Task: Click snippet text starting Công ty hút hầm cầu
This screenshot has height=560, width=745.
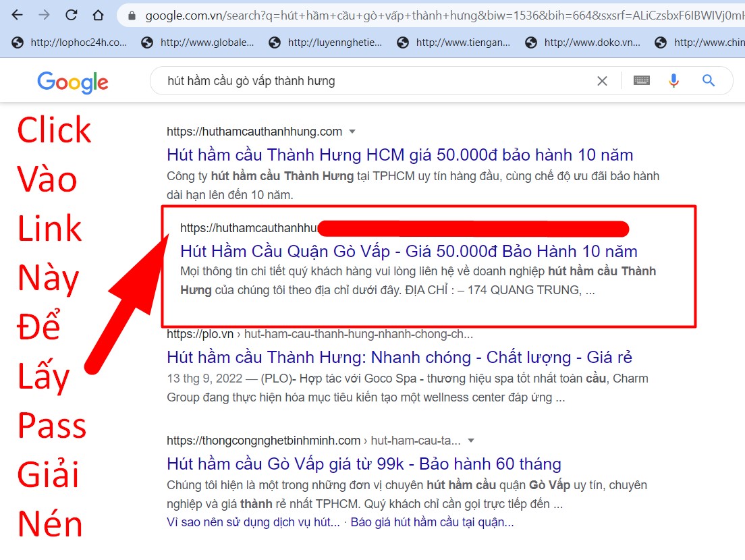Action: coord(413,186)
